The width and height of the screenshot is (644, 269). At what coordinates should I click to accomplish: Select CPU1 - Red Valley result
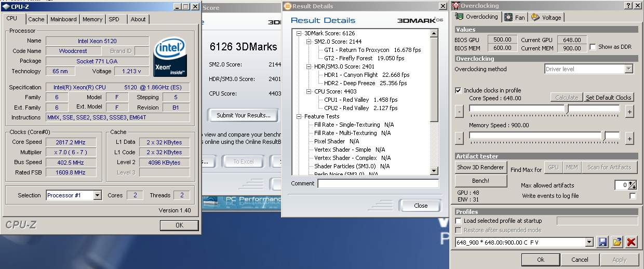[x=361, y=100]
